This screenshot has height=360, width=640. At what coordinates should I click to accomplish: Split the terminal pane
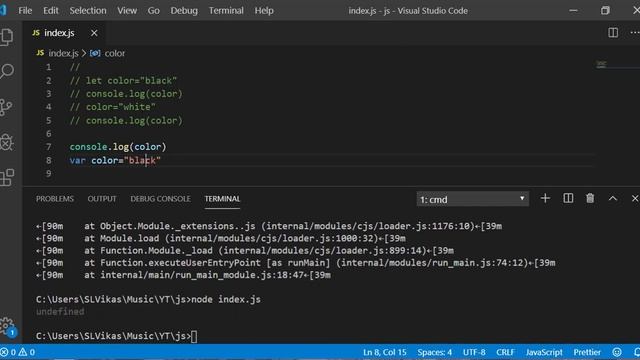coord(568,199)
